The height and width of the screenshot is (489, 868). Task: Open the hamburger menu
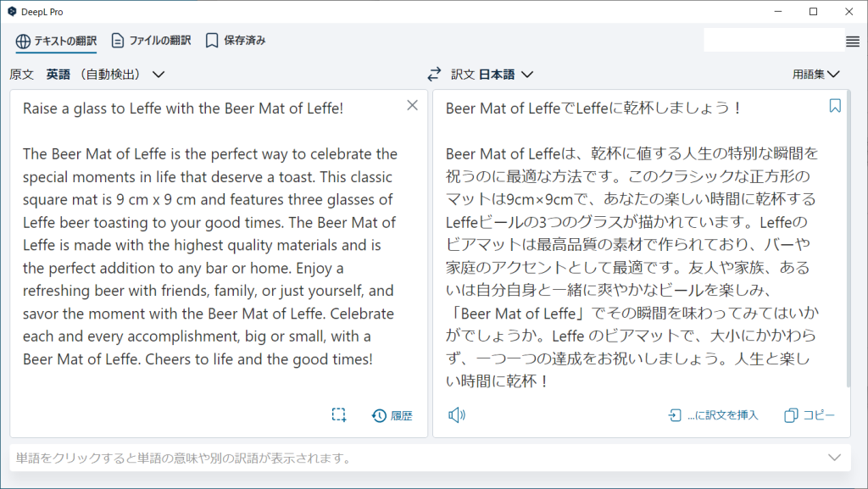click(853, 41)
